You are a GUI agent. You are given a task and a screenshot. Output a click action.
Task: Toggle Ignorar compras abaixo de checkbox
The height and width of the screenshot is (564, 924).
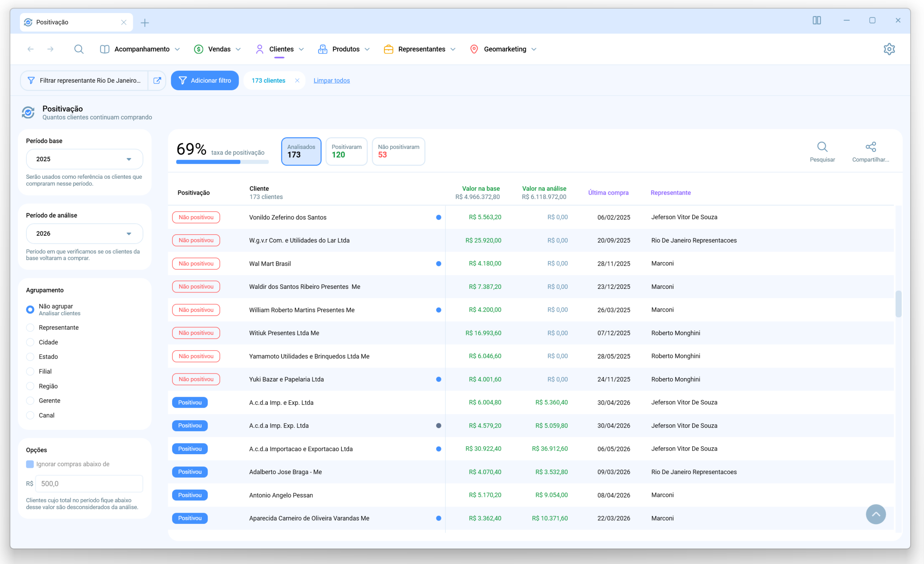[30, 464]
